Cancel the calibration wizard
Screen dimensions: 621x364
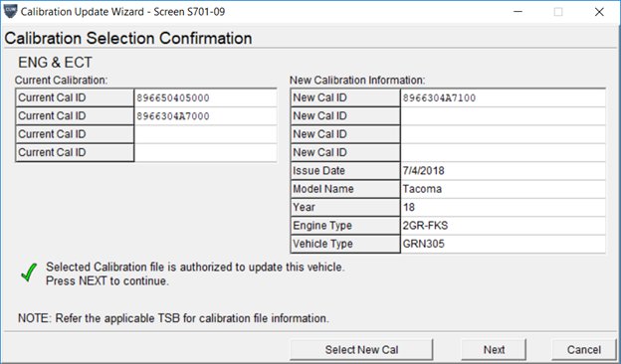pos(584,350)
